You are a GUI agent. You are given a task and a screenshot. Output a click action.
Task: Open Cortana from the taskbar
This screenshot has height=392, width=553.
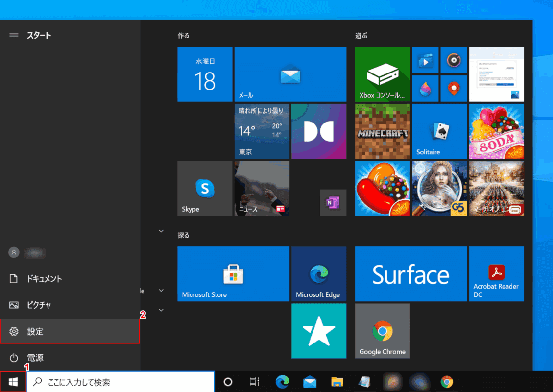click(x=228, y=382)
